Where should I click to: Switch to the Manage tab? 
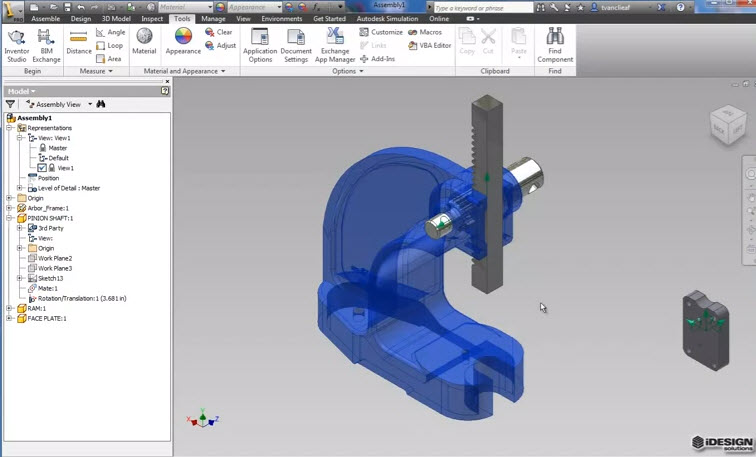tap(213, 19)
